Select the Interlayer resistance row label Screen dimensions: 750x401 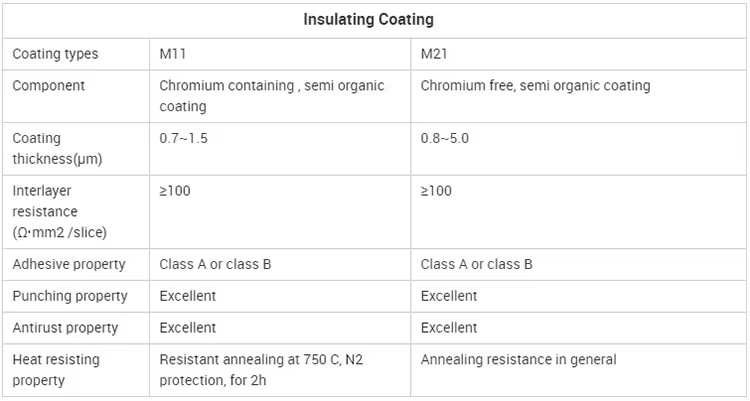tap(59, 212)
